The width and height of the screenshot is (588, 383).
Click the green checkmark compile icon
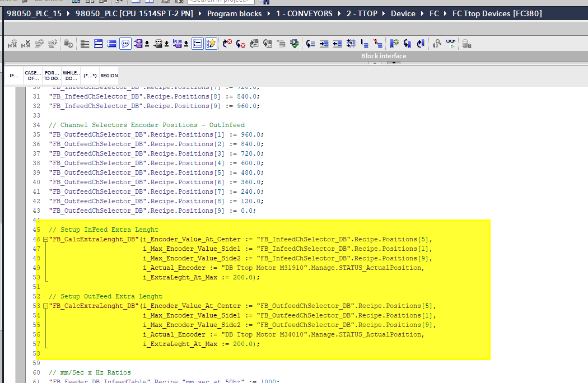click(295, 44)
